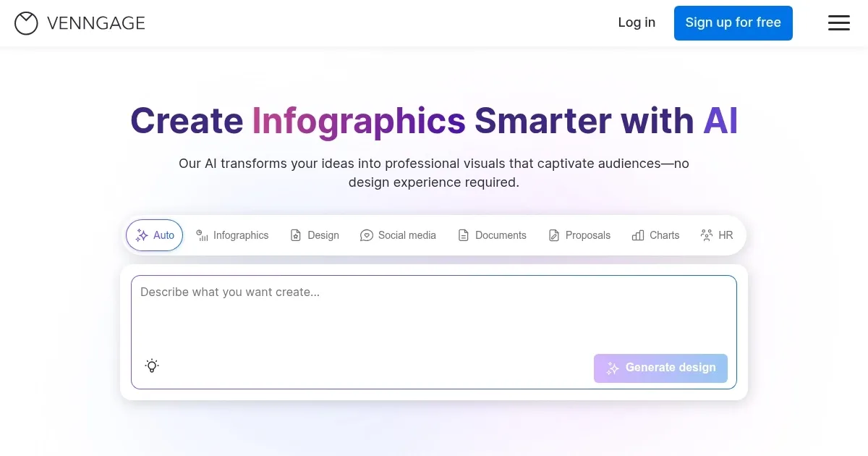The image size is (868, 456).
Task: Click the Documents page icon
Action: point(463,235)
